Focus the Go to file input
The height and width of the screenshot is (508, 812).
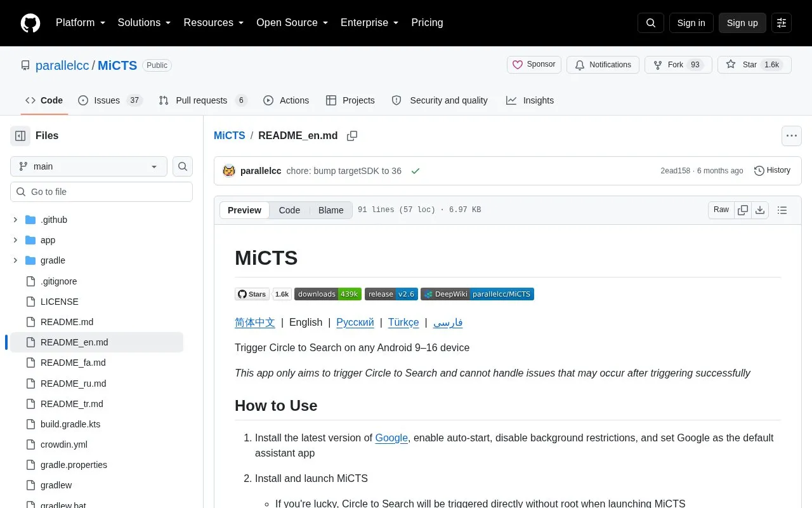coord(101,192)
